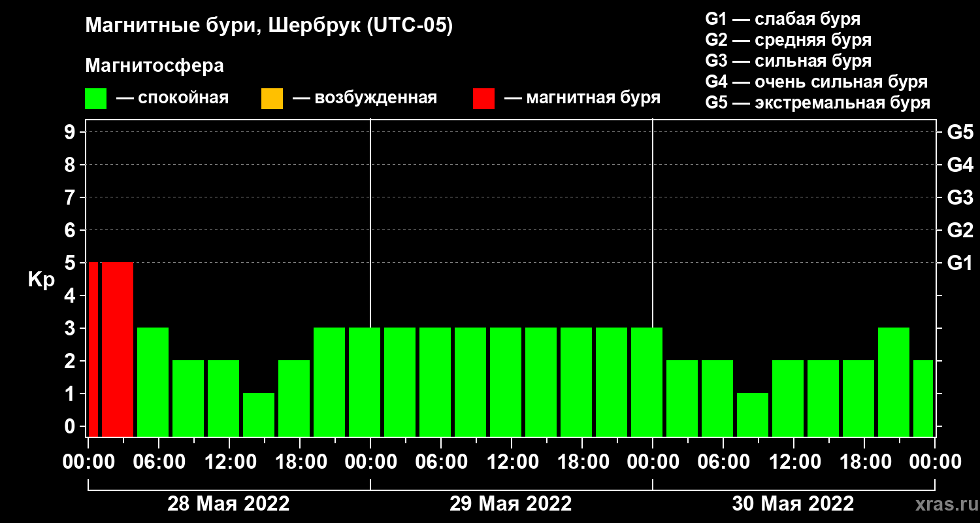Click the Kp 1 green bar on 28 May
The height and width of the screenshot is (523, 980).
(x=259, y=414)
